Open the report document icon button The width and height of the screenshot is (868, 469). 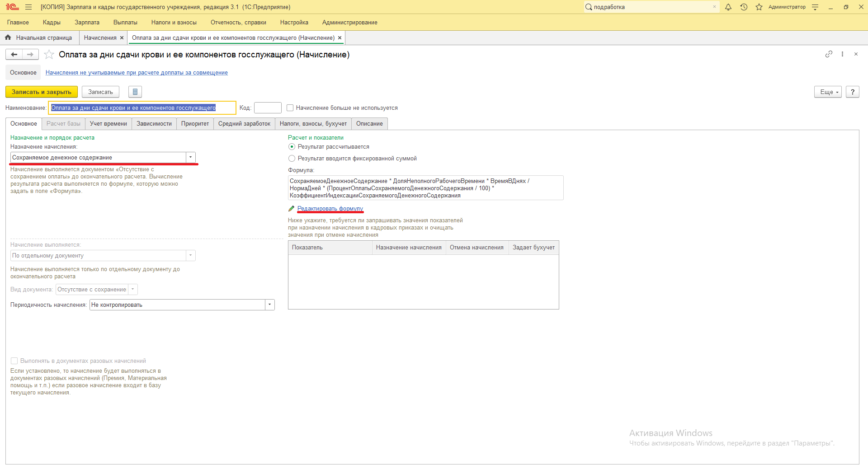click(135, 92)
